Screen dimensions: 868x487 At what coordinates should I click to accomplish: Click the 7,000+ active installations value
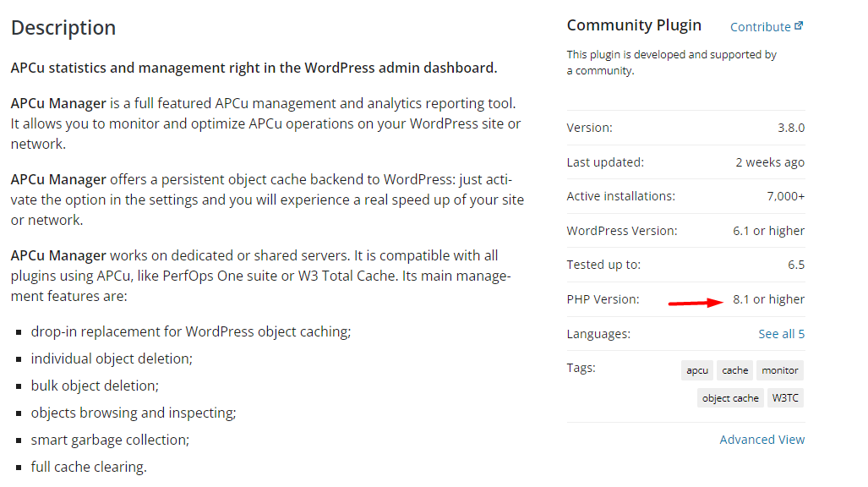coord(785,196)
